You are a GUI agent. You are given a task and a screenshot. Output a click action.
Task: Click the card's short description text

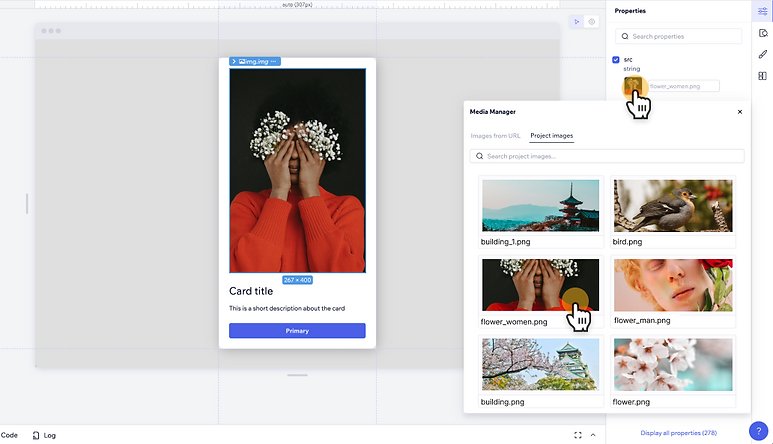coord(287,308)
